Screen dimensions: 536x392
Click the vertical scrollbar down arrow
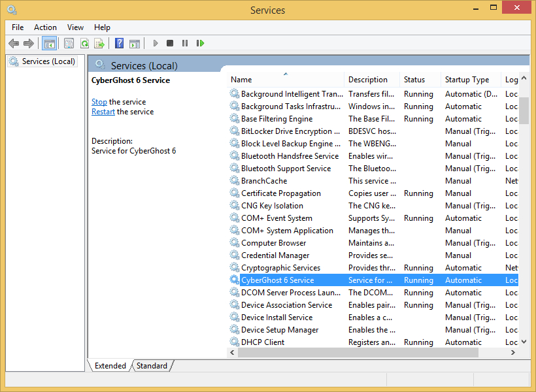[x=524, y=341]
